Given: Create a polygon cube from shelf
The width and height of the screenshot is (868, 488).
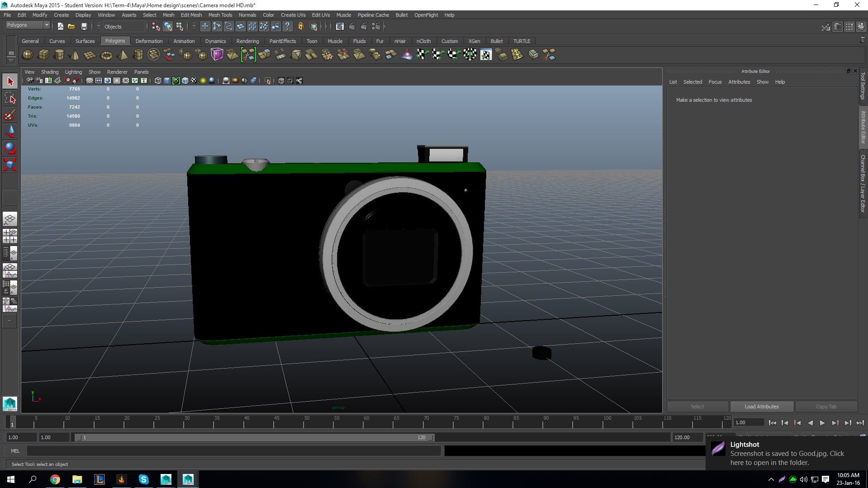Looking at the screenshot, I should 43,55.
